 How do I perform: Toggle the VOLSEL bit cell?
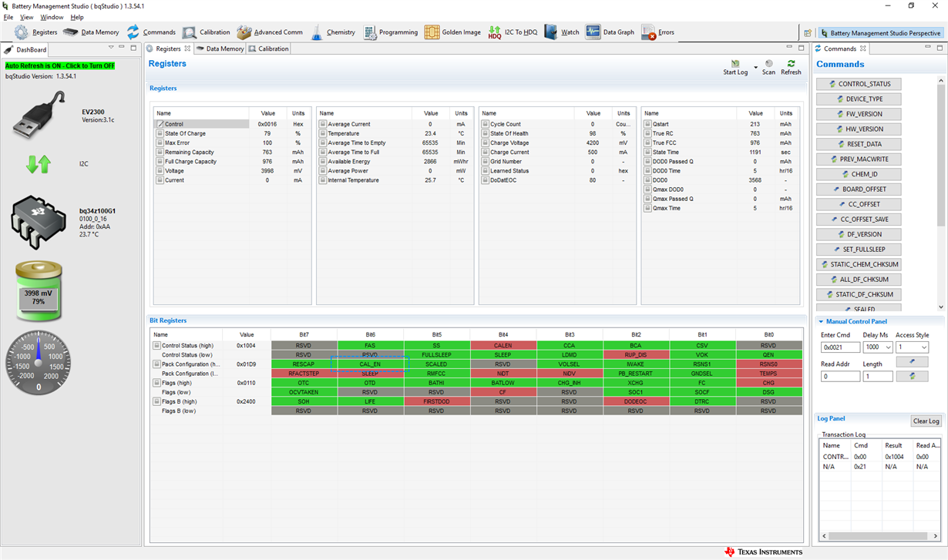coord(569,364)
